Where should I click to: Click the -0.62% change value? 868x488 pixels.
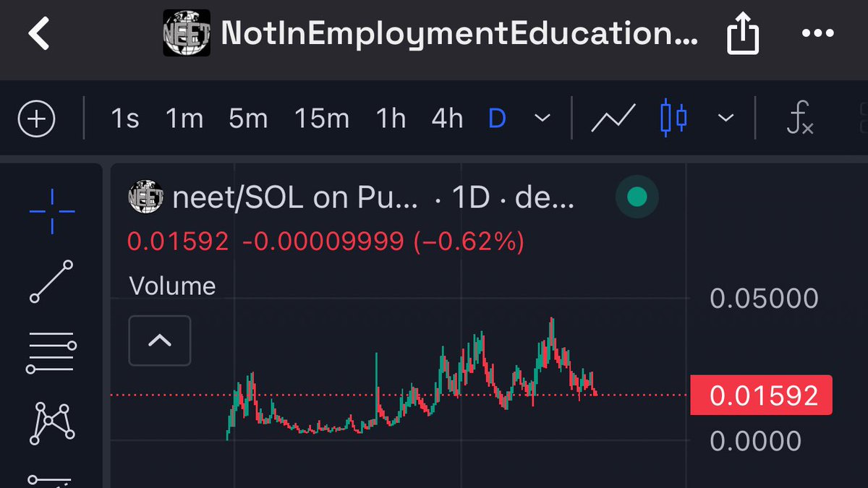pyautogui.click(x=469, y=241)
